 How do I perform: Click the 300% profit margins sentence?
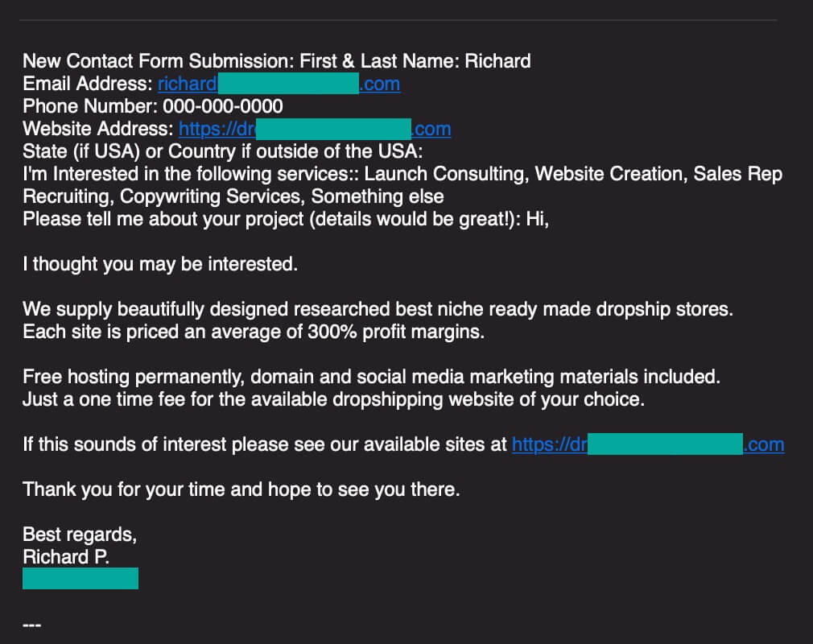tap(254, 332)
